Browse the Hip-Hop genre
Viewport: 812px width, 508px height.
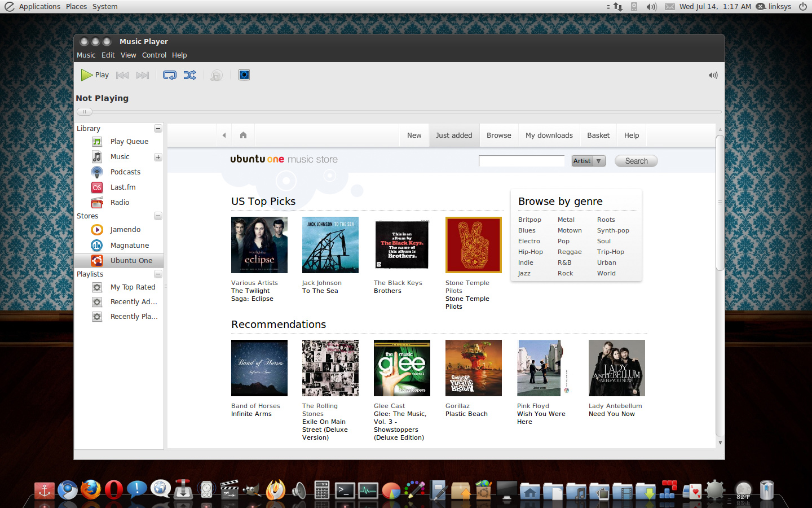[531, 252]
